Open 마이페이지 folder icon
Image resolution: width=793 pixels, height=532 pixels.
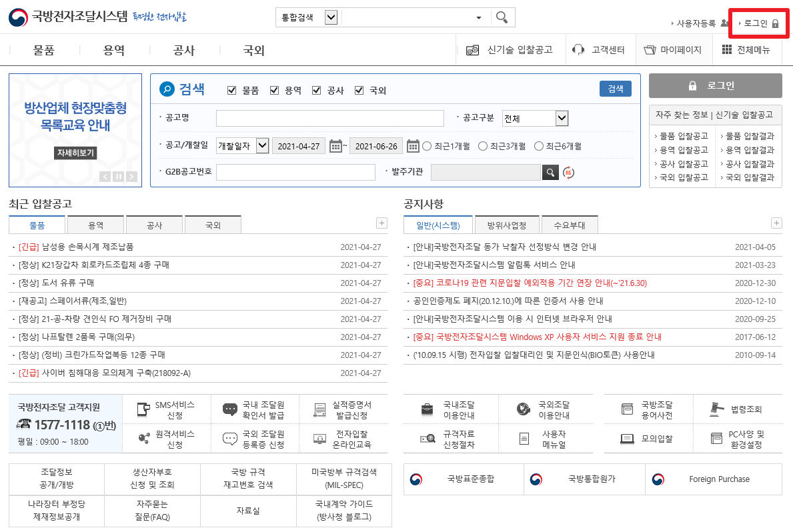650,49
